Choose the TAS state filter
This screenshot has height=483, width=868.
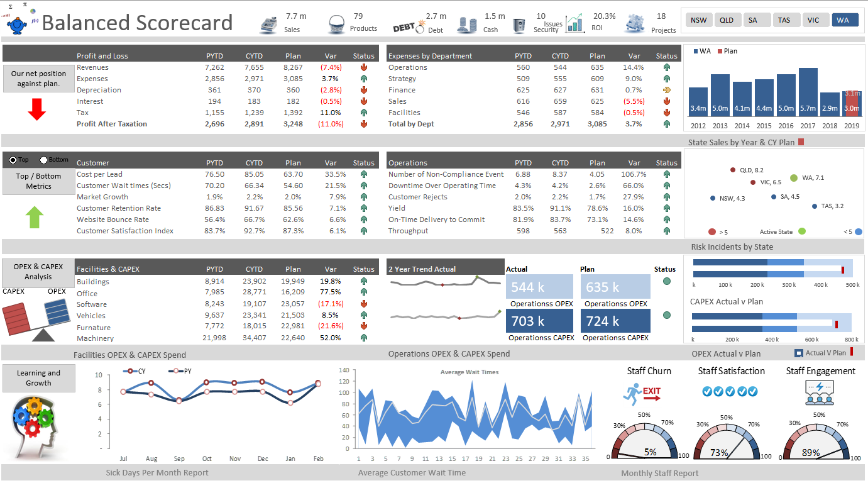click(x=784, y=20)
